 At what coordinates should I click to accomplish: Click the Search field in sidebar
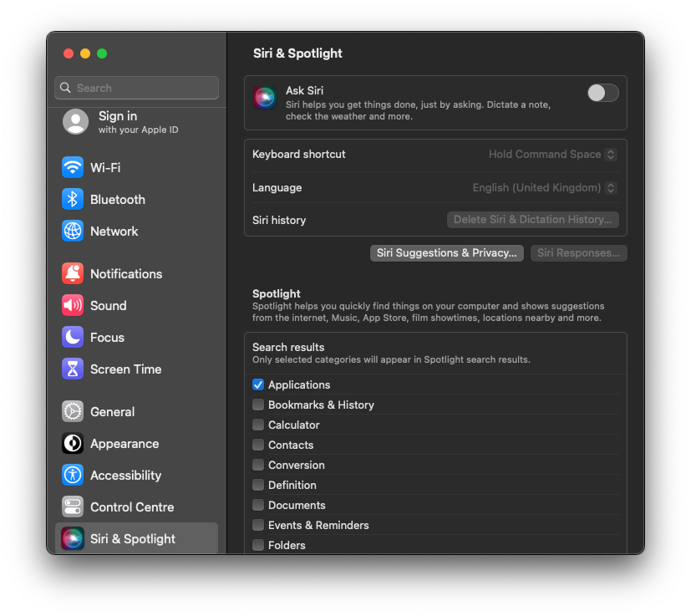tap(137, 88)
